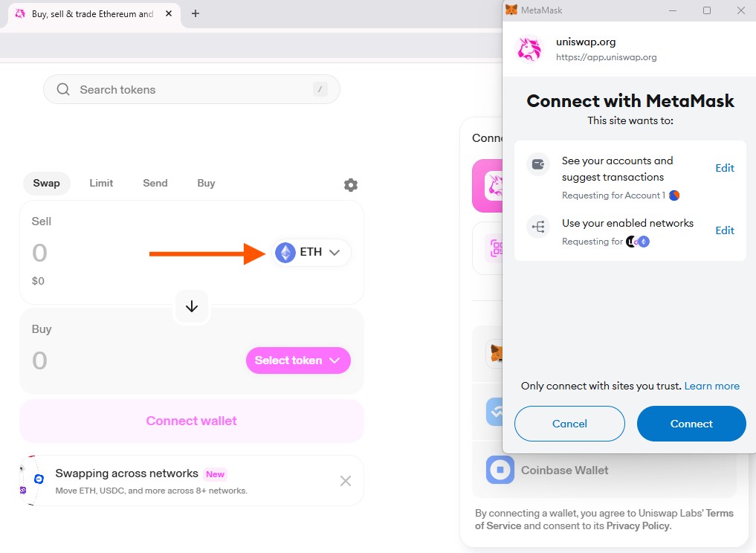Screen dimensions: 756x553
Task: Click the swap direction down arrow
Action: pyautogui.click(x=192, y=306)
